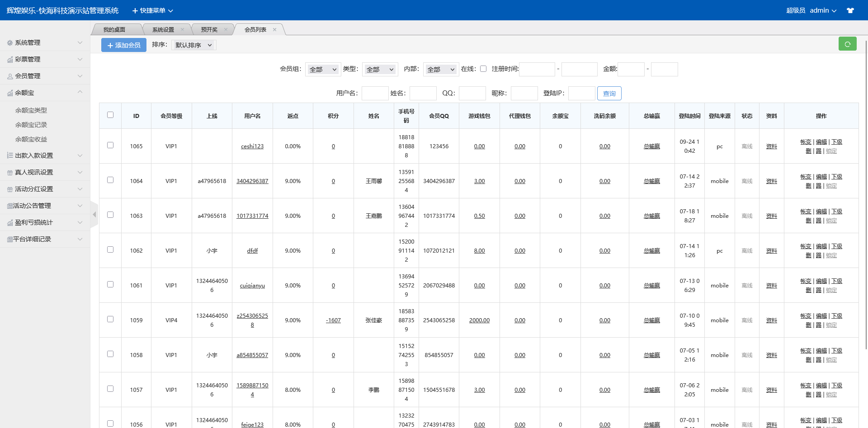The height and width of the screenshot is (428, 868).
Task: Enable the 在线 online filter checkbox
Action: [x=483, y=69]
